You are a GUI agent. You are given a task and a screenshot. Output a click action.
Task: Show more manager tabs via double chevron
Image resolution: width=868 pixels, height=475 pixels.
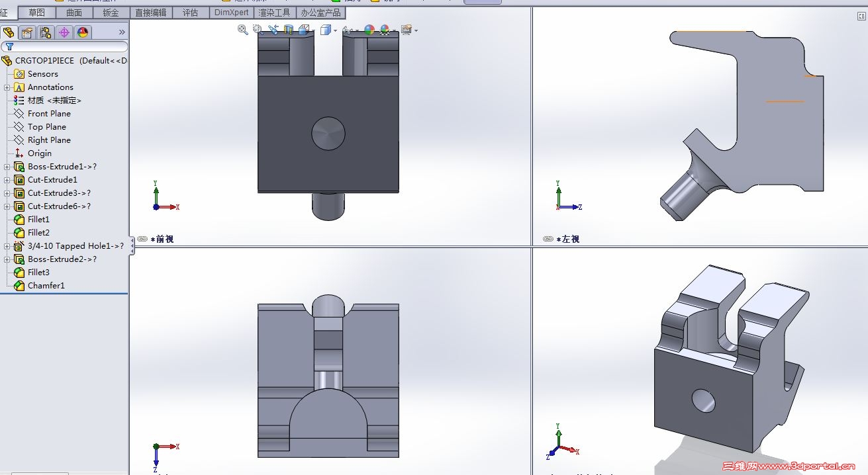tap(122, 32)
